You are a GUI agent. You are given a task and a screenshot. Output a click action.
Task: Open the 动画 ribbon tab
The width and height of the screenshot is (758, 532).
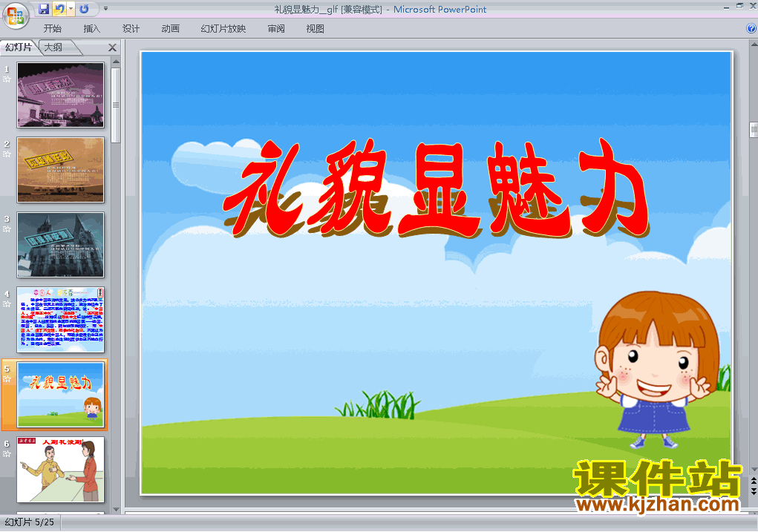(x=171, y=29)
